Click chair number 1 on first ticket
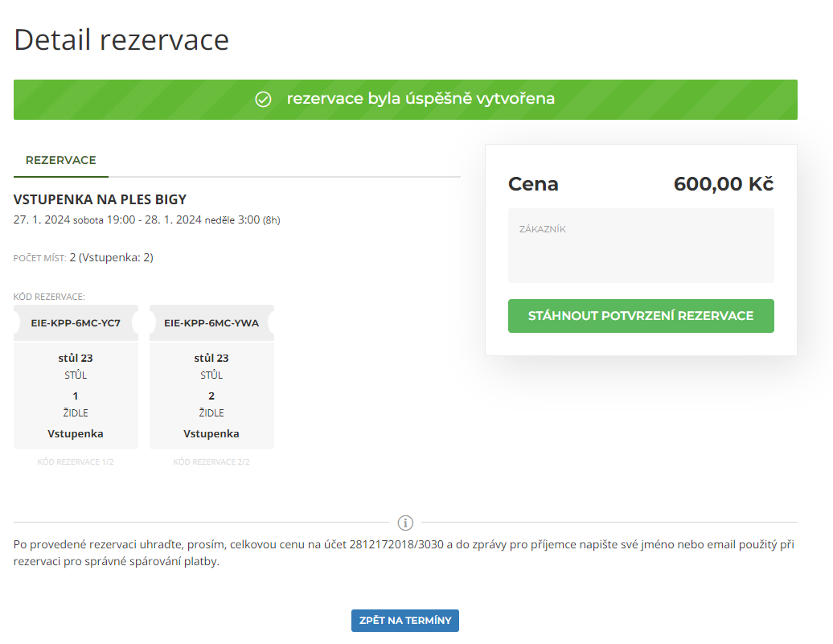The width and height of the screenshot is (833, 644). [x=76, y=396]
